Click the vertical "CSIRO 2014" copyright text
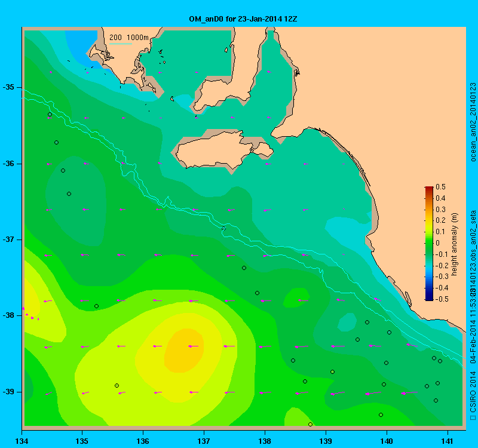 point(473,392)
